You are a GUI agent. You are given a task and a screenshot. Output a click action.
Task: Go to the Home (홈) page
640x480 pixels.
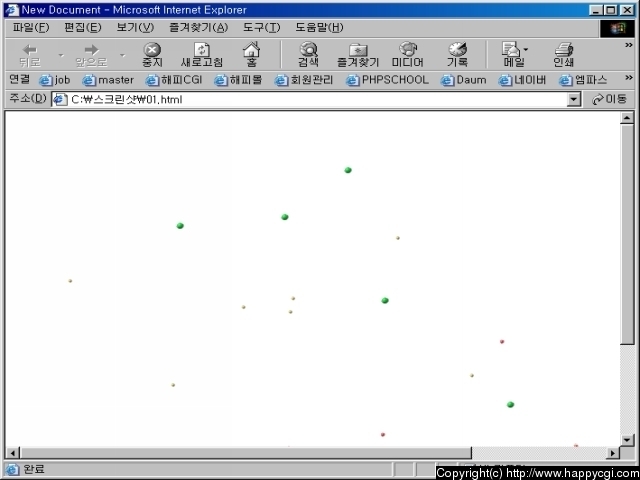click(251, 55)
